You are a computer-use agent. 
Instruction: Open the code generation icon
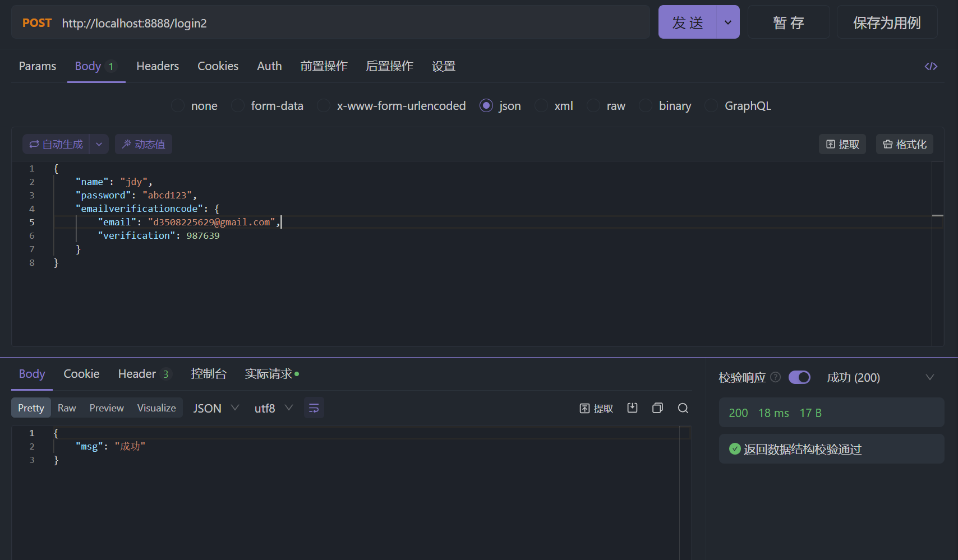931,66
